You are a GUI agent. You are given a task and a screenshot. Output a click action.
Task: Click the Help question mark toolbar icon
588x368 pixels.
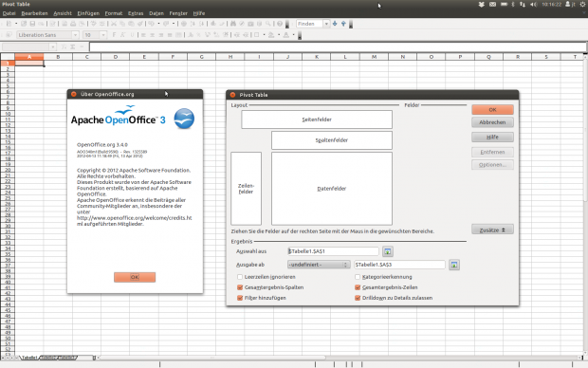[x=280, y=24]
